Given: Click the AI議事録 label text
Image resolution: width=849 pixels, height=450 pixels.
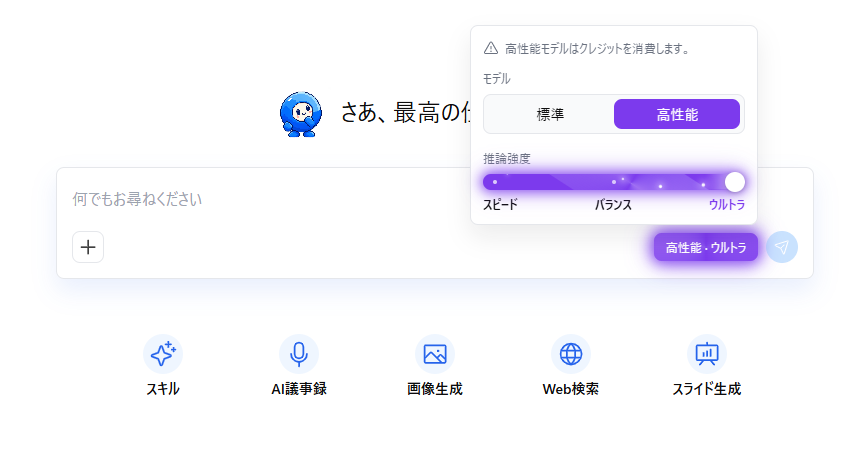Looking at the screenshot, I should pyautogui.click(x=299, y=389).
